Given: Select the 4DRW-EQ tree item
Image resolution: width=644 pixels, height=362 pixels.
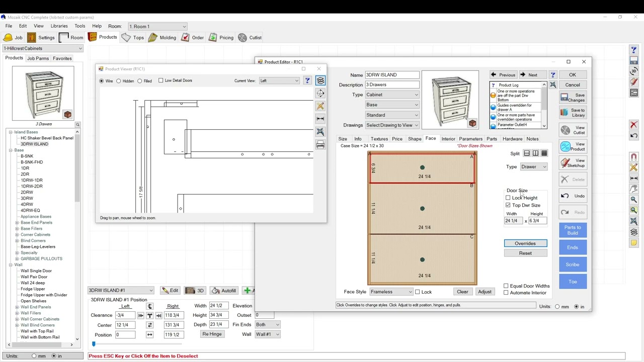Looking at the screenshot, I should click(30, 211).
